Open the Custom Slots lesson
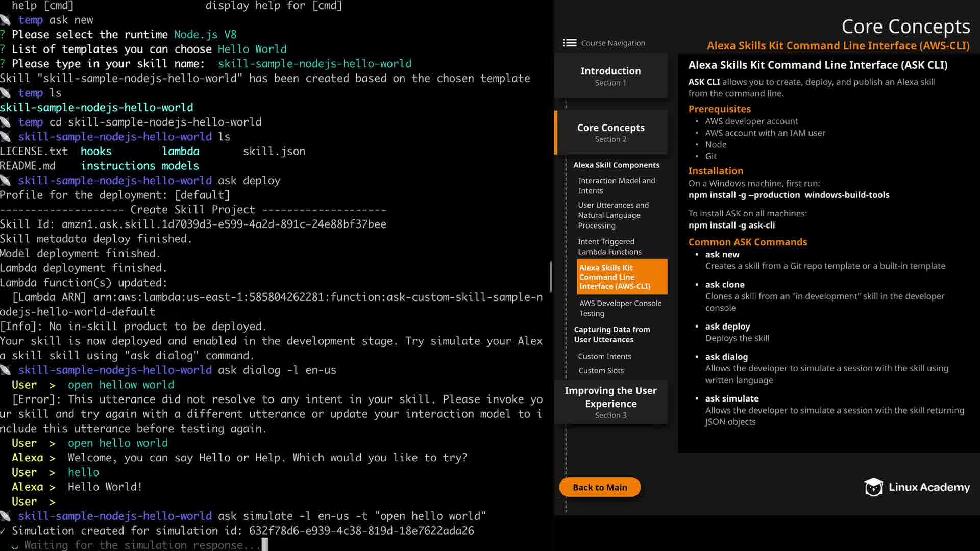The height and width of the screenshot is (551, 980). 601,370
